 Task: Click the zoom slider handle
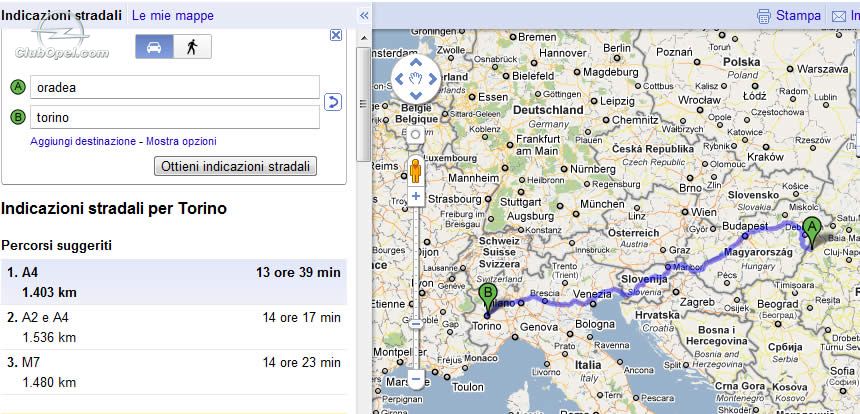coord(416,324)
